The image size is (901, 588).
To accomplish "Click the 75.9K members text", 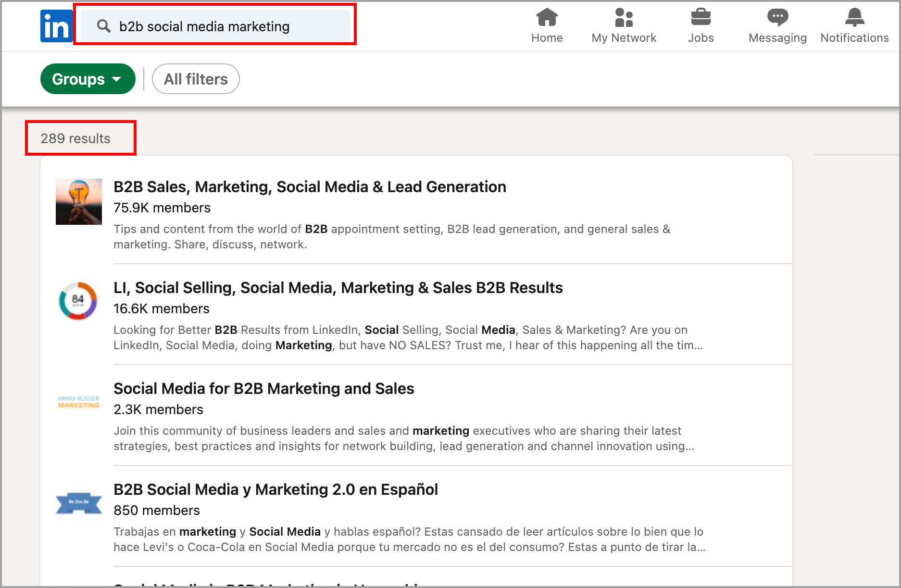I will tap(162, 208).
